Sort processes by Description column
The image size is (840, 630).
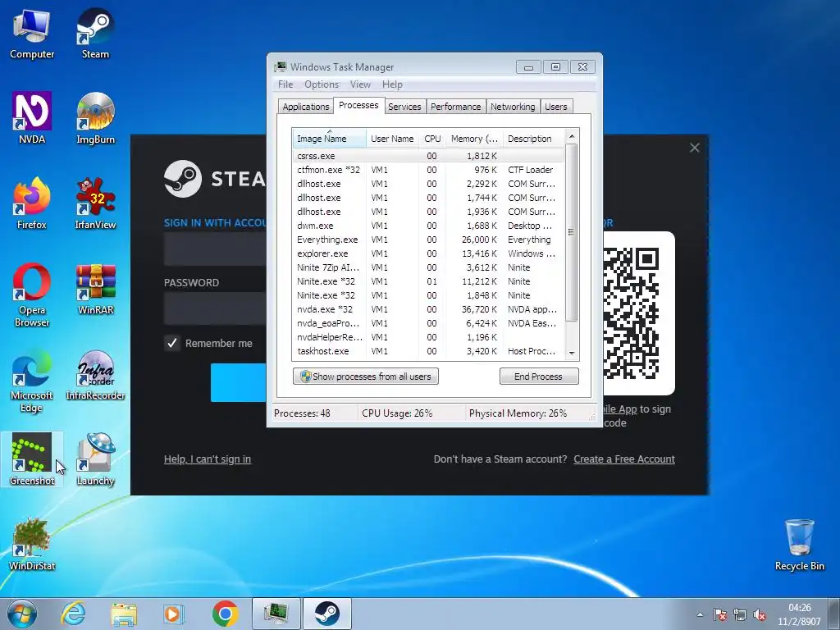533,139
